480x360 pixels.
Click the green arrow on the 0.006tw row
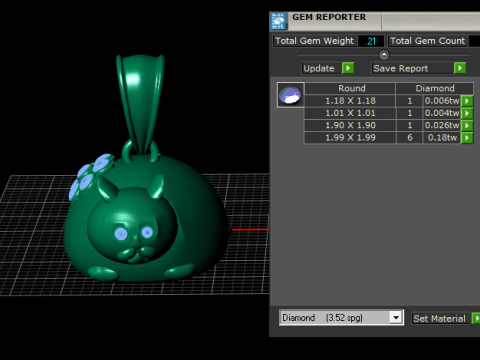pos(467,101)
